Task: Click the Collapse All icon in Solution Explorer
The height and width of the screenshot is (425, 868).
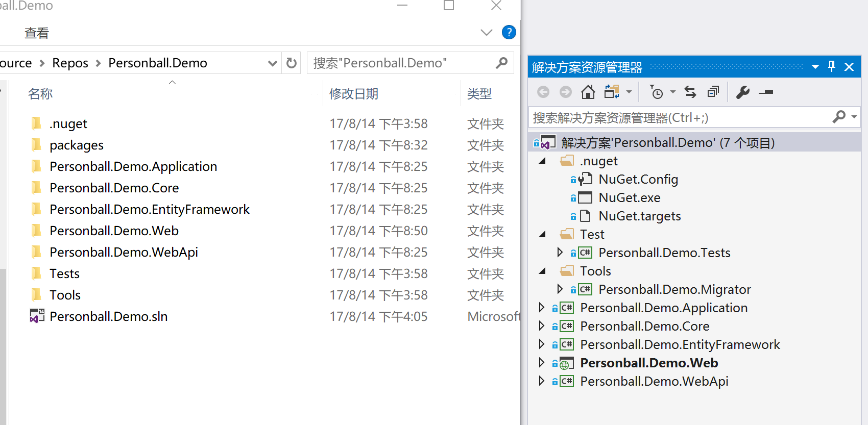Action: [713, 92]
